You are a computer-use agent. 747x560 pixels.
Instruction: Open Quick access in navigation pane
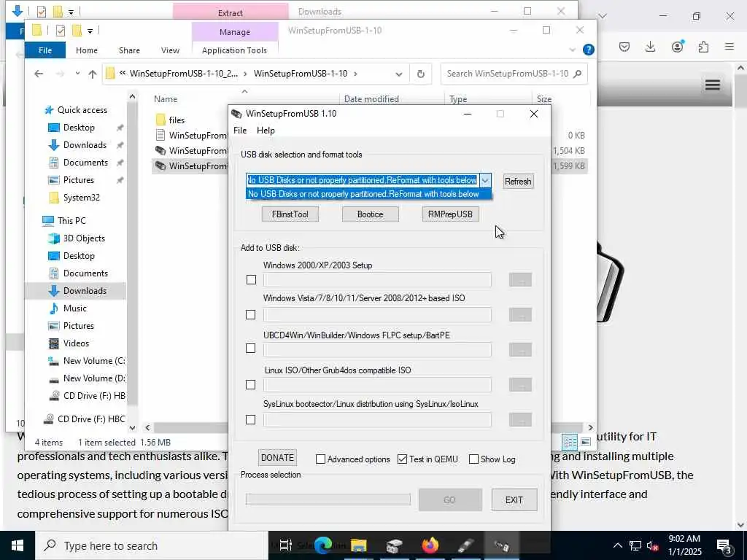(82, 110)
